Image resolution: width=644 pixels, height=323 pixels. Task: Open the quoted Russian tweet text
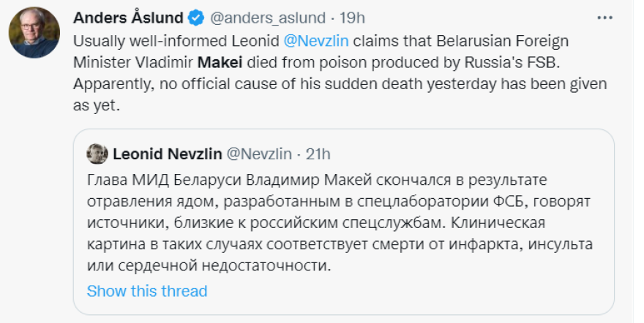(340, 223)
